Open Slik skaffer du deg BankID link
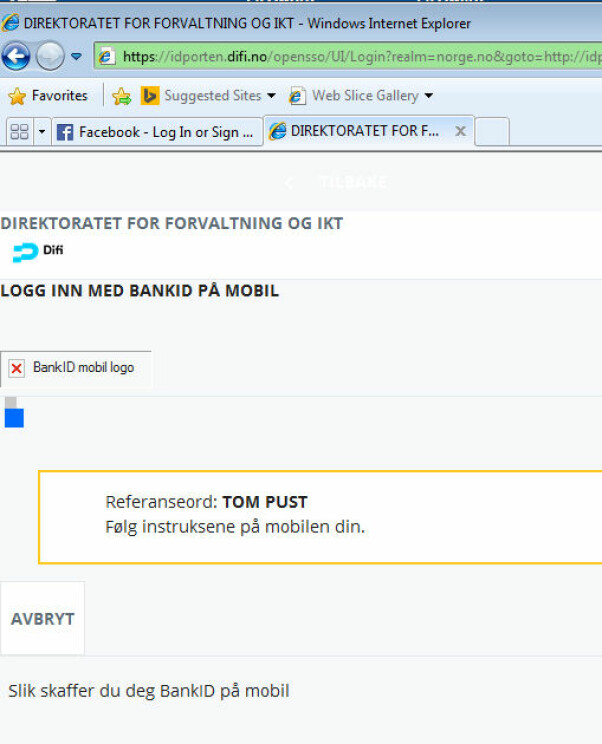The width and height of the screenshot is (602, 744). (148, 691)
